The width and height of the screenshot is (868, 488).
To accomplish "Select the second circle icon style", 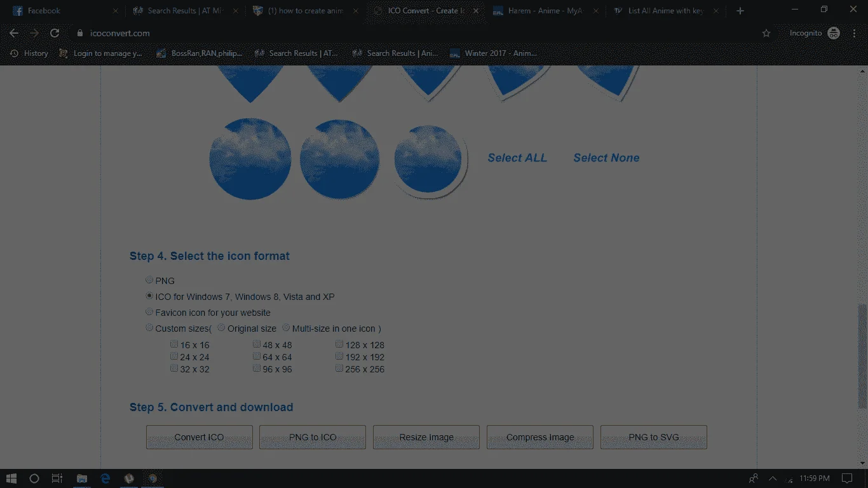I will [340, 159].
